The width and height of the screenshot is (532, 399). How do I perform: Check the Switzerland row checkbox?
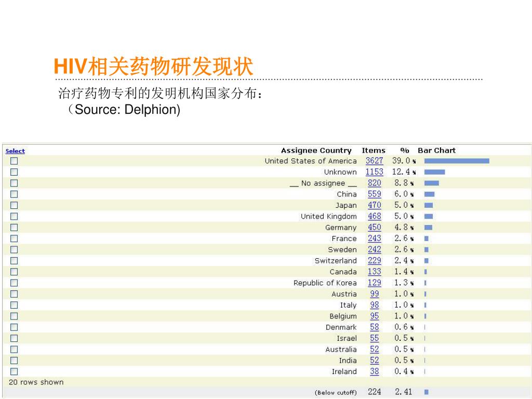coord(14,261)
